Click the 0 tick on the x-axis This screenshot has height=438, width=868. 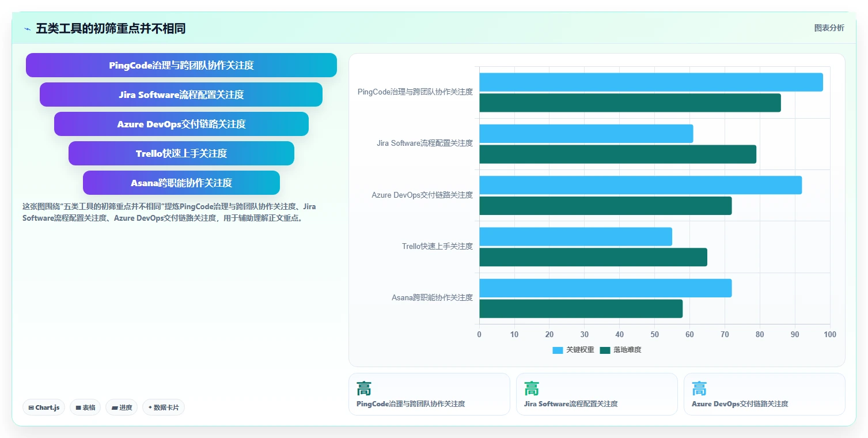click(479, 334)
